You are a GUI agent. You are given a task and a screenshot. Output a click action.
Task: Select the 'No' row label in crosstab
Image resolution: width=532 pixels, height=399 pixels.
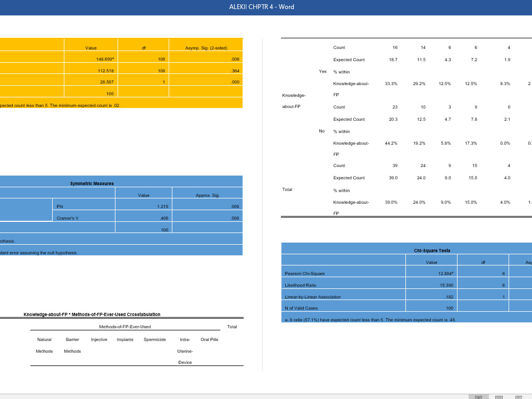pos(322,131)
